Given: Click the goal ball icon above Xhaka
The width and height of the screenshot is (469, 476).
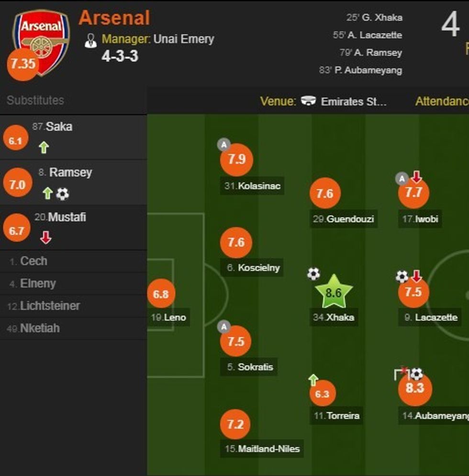Looking at the screenshot, I should pyautogui.click(x=313, y=274).
